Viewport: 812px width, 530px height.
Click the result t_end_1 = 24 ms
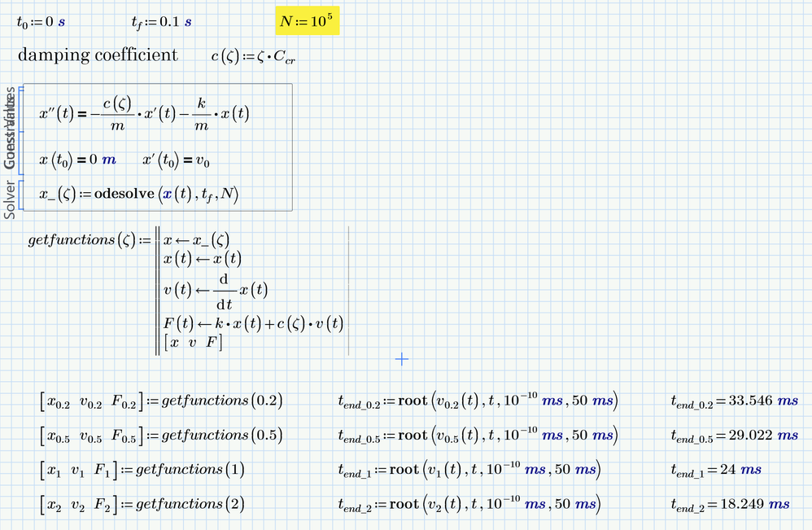coord(715,470)
